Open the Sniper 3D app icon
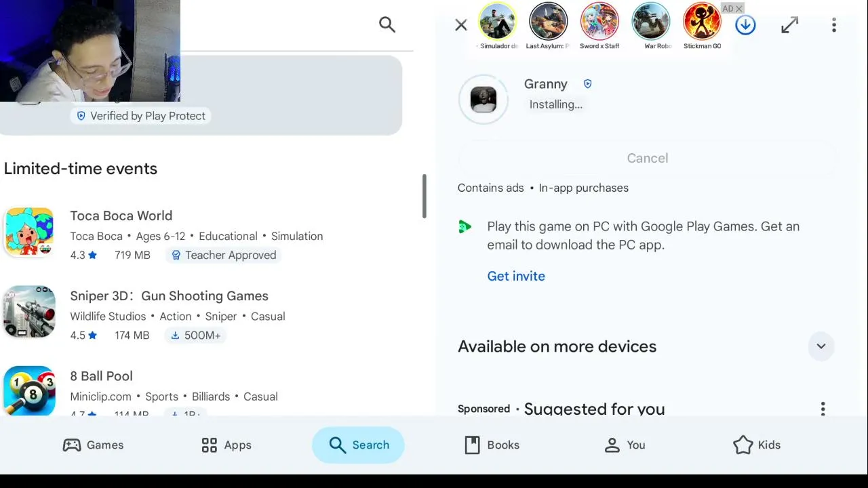This screenshot has height=488, width=868. tap(29, 312)
